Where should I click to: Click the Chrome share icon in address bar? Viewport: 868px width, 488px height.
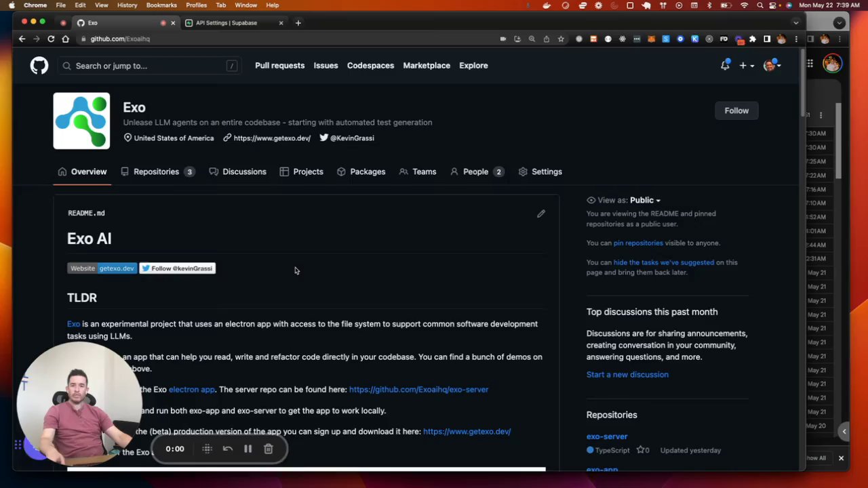(547, 39)
